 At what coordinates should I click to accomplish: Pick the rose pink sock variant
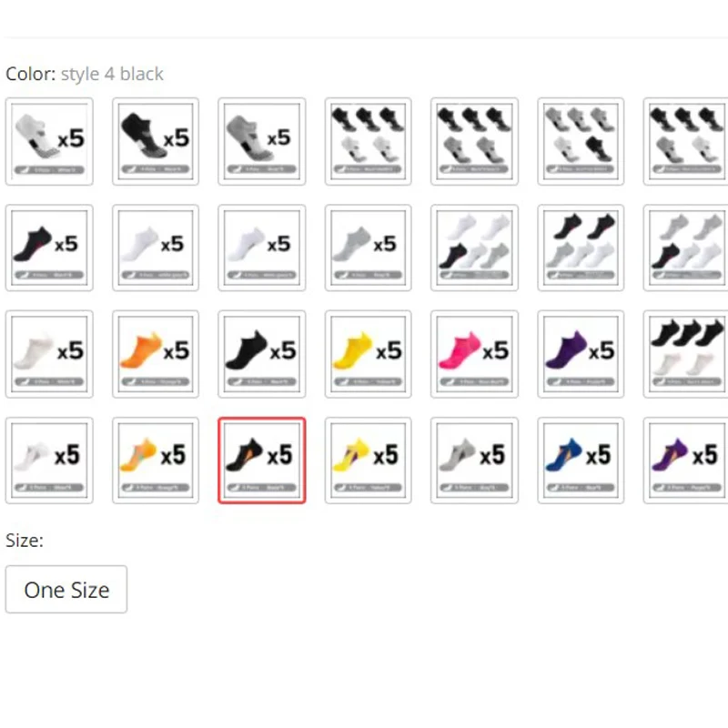474,353
